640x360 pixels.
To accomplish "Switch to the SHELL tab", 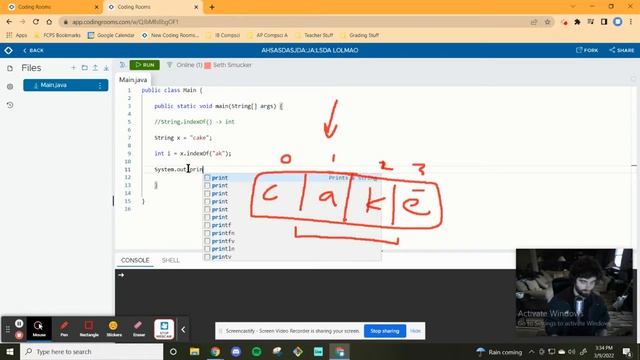I will click(171, 260).
